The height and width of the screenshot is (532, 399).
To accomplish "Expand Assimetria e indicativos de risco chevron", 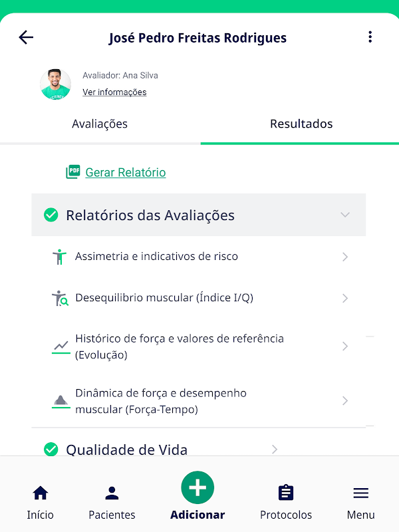I will coord(344,257).
